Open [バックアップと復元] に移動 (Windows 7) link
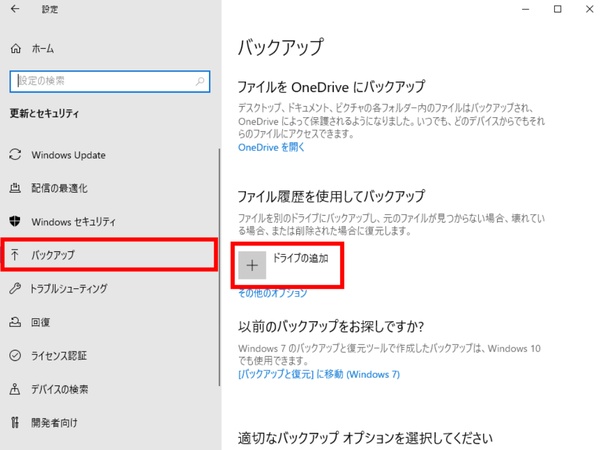603x450 pixels. click(x=319, y=374)
